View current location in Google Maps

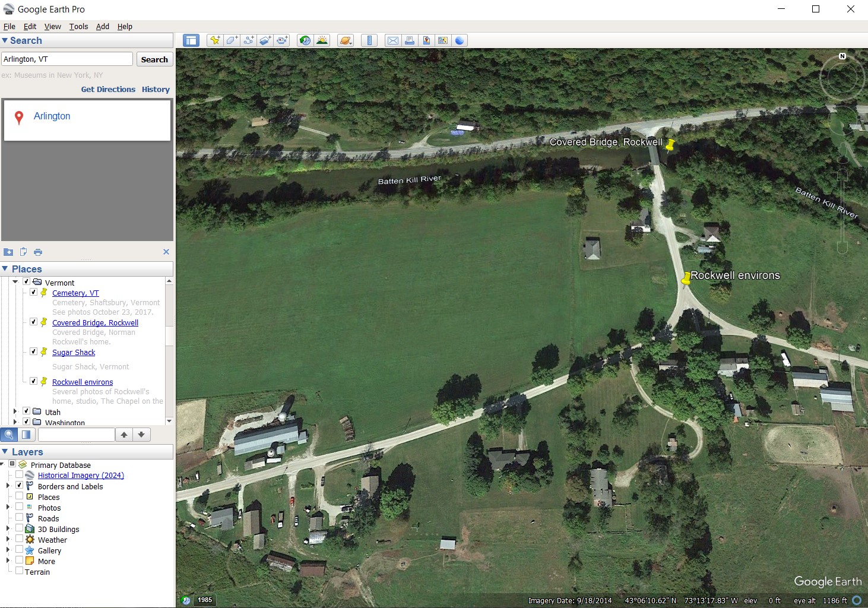(443, 40)
